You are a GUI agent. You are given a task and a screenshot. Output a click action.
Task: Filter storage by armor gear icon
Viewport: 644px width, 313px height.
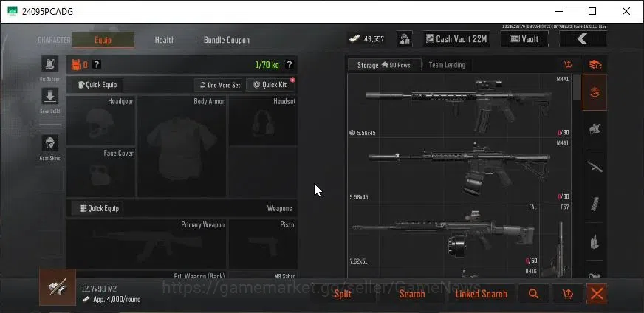(595, 129)
